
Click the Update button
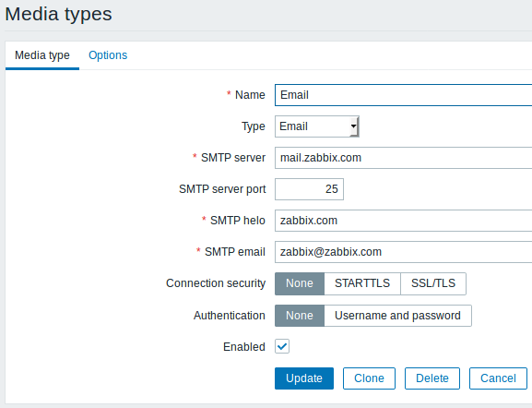pos(304,378)
